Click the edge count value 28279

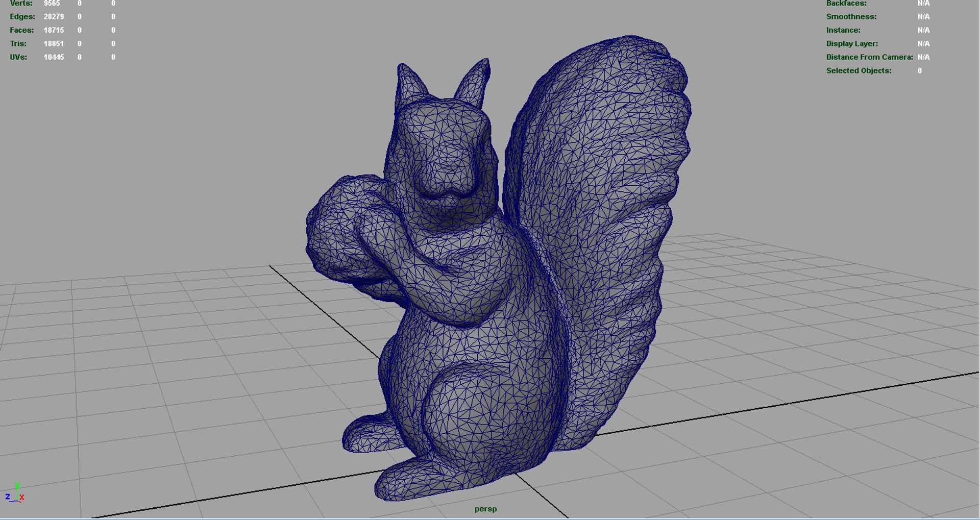coord(54,17)
